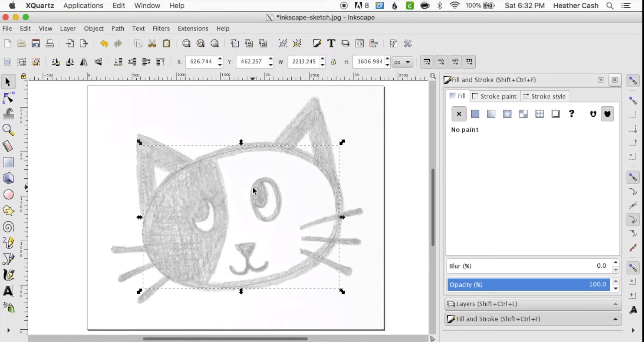Select the Ellipse circle tool
Screen dimensions: 644x342
pyautogui.click(x=8, y=194)
